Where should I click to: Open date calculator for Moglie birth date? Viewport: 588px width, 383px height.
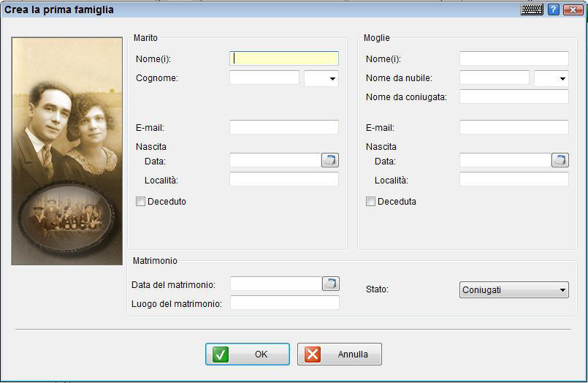click(x=560, y=160)
